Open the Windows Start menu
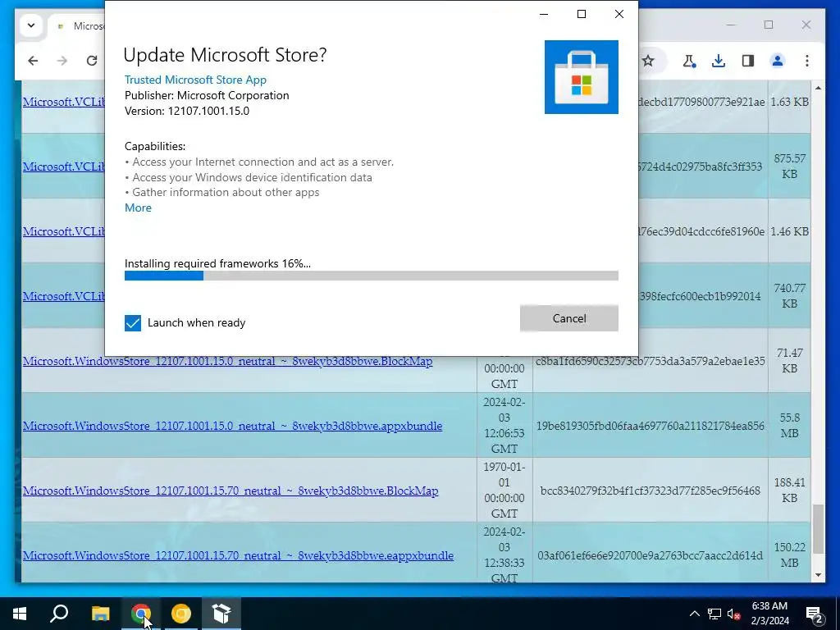Image resolution: width=840 pixels, height=630 pixels. coord(20,614)
